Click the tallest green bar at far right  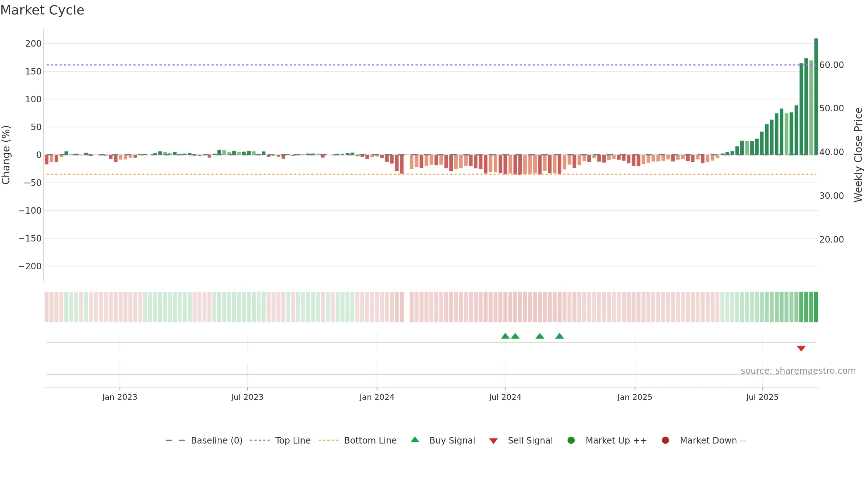[x=816, y=97]
